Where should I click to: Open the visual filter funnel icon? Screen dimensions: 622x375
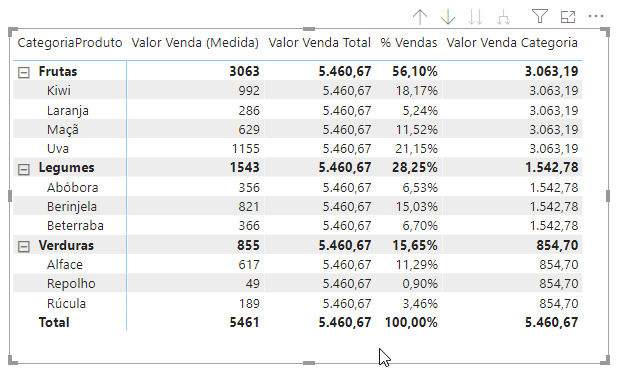point(539,16)
